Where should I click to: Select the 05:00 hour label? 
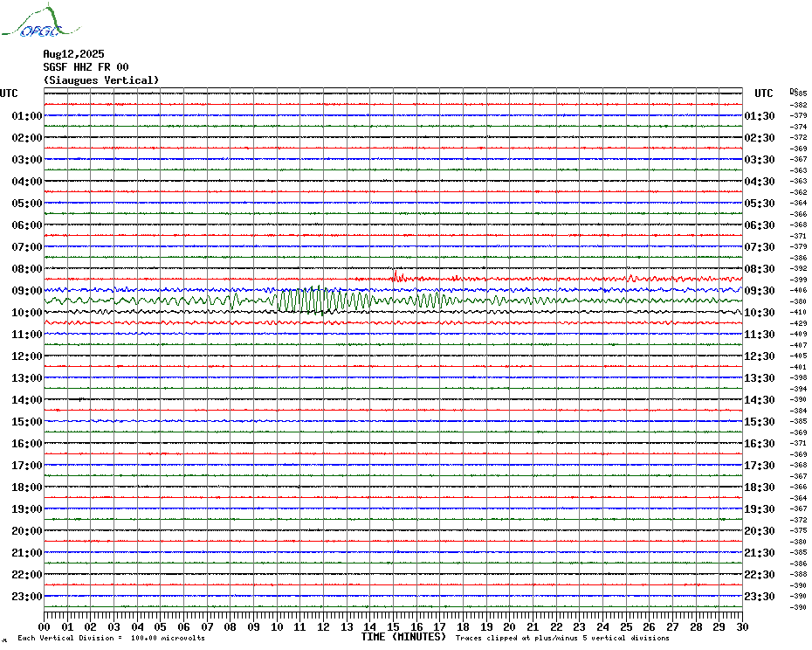pyautogui.click(x=27, y=204)
